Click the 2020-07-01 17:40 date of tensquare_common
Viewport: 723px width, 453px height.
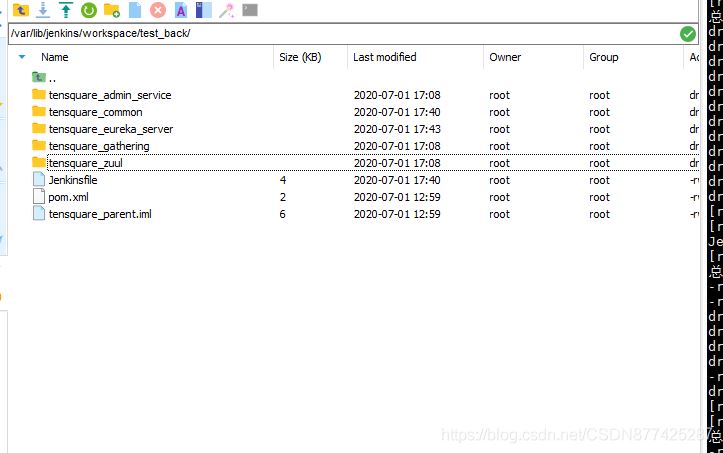[x=397, y=112]
